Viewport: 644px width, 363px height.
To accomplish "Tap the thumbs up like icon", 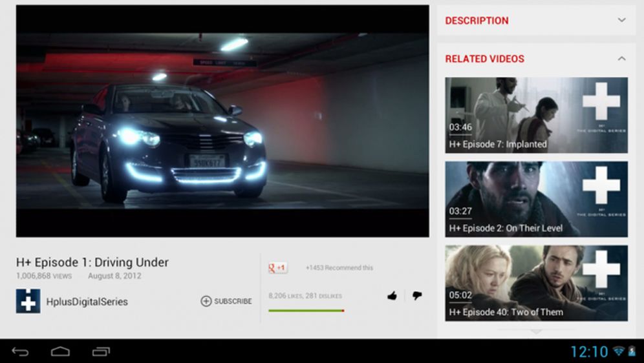I will (x=392, y=296).
